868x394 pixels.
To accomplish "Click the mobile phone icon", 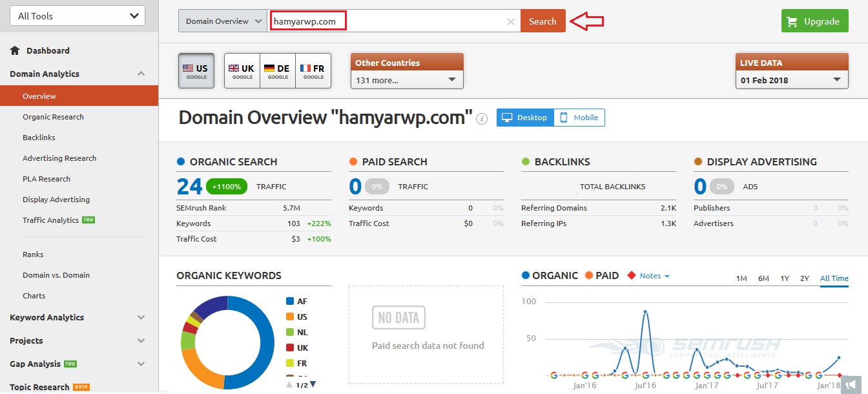I will point(563,118).
